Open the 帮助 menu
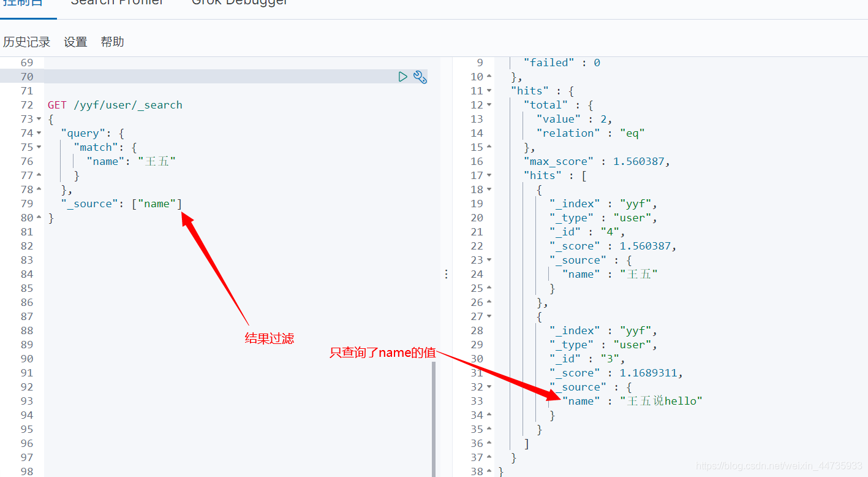The height and width of the screenshot is (477, 868). pos(112,42)
